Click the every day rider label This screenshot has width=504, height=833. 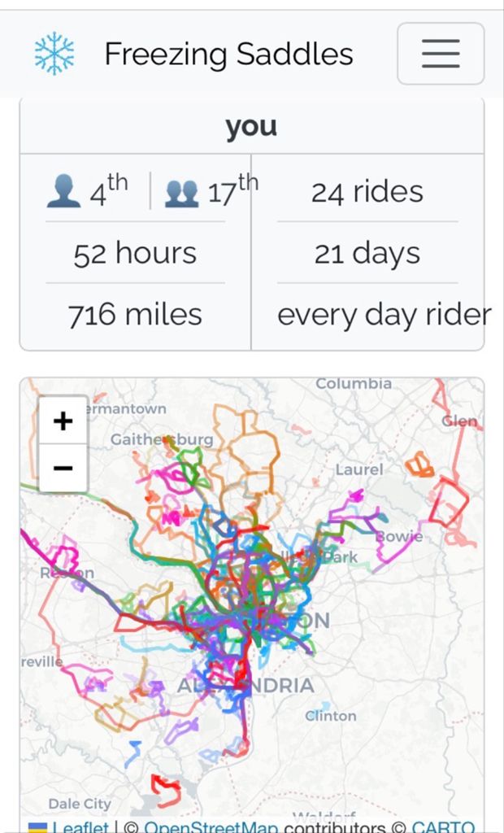(384, 315)
